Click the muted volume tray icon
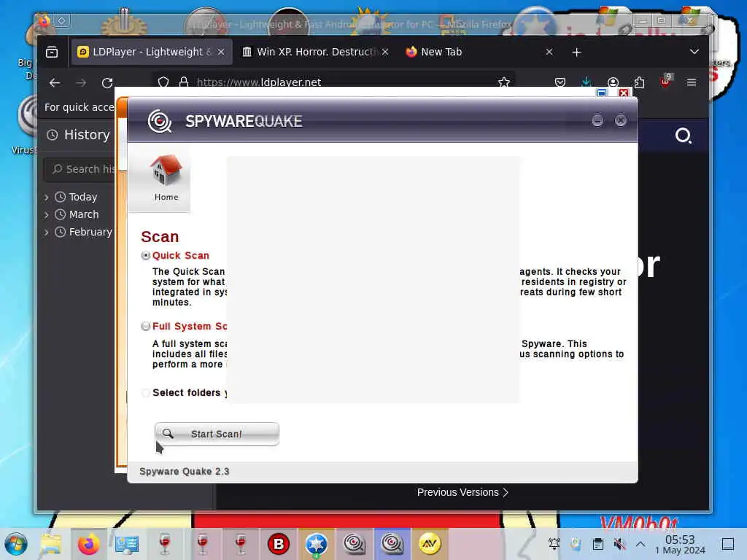 [x=619, y=544]
